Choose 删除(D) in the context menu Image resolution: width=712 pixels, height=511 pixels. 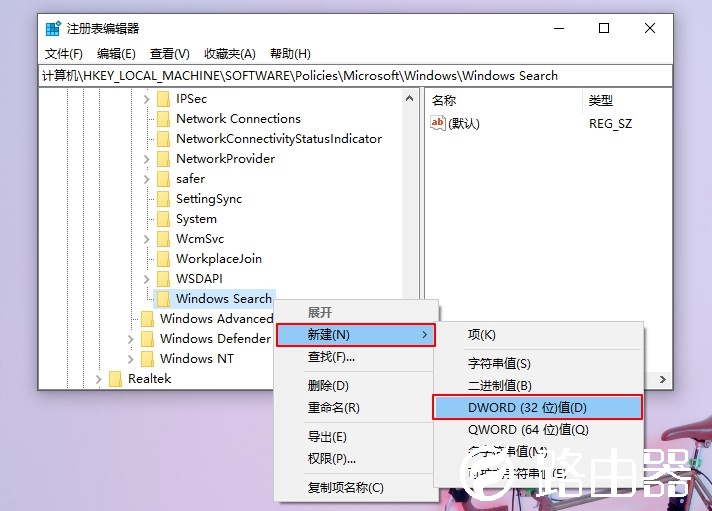click(356, 386)
